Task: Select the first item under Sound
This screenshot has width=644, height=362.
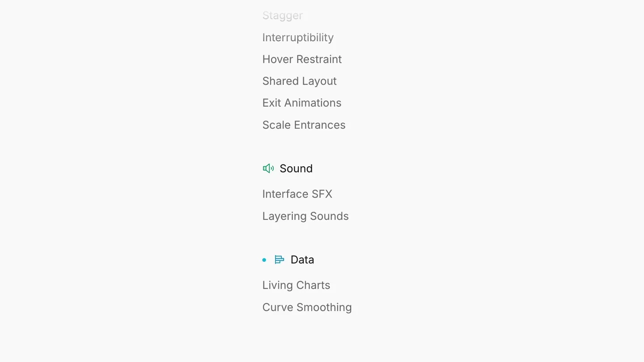Action: 297,194
